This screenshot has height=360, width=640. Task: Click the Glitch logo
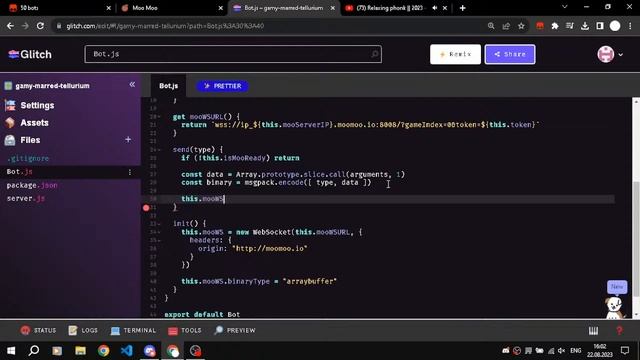click(30, 54)
